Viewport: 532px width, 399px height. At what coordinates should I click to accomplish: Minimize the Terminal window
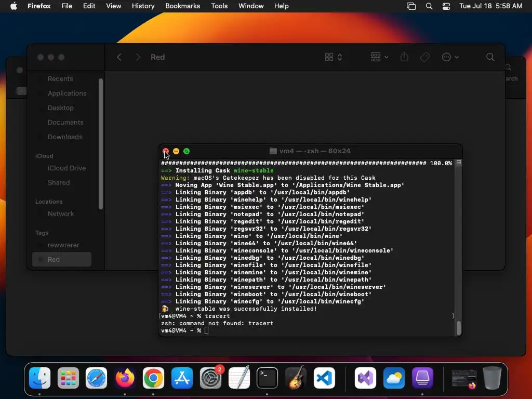(176, 151)
